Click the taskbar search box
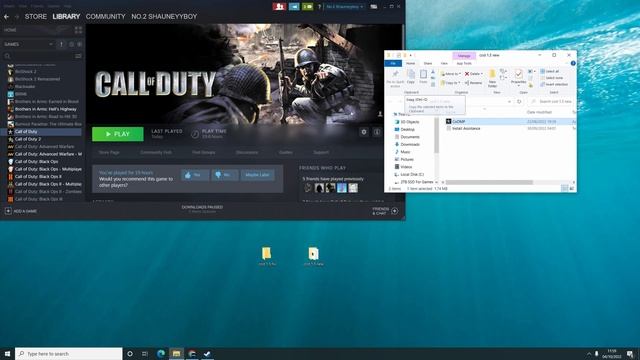Viewport: 640px width, 360px height. click(69, 353)
